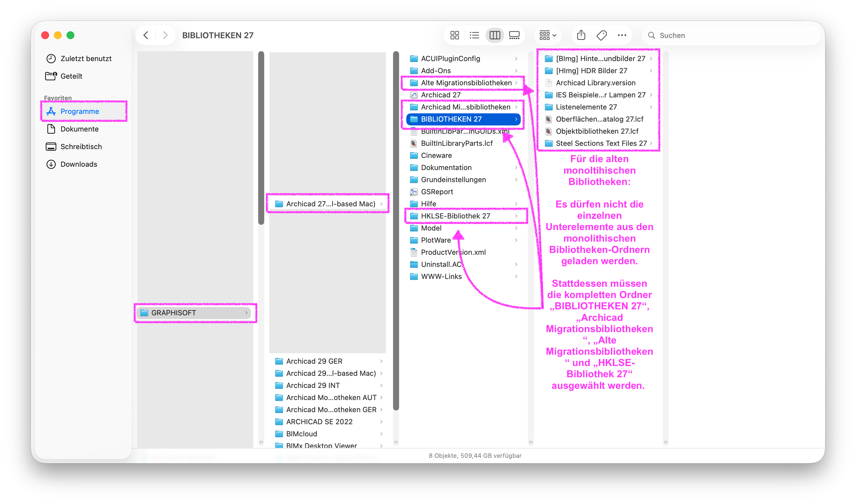Screen dimensions: 856x504
Task: Expand the Model folder chevron
Action: [x=516, y=228]
